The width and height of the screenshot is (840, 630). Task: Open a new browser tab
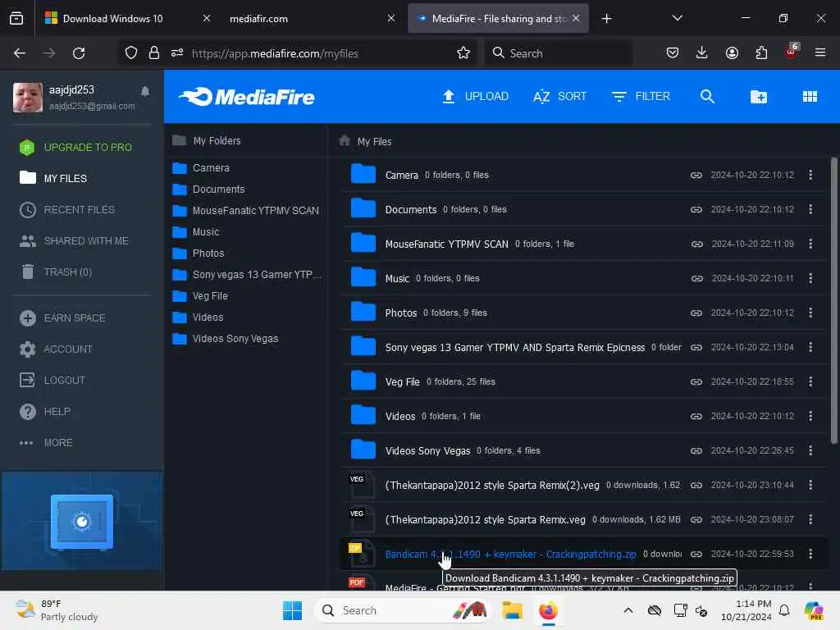point(606,19)
